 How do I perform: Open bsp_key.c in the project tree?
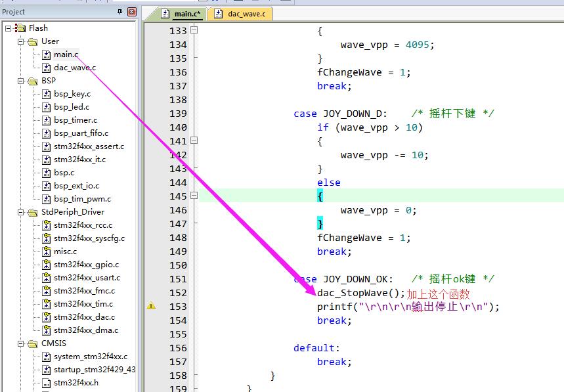pos(72,94)
